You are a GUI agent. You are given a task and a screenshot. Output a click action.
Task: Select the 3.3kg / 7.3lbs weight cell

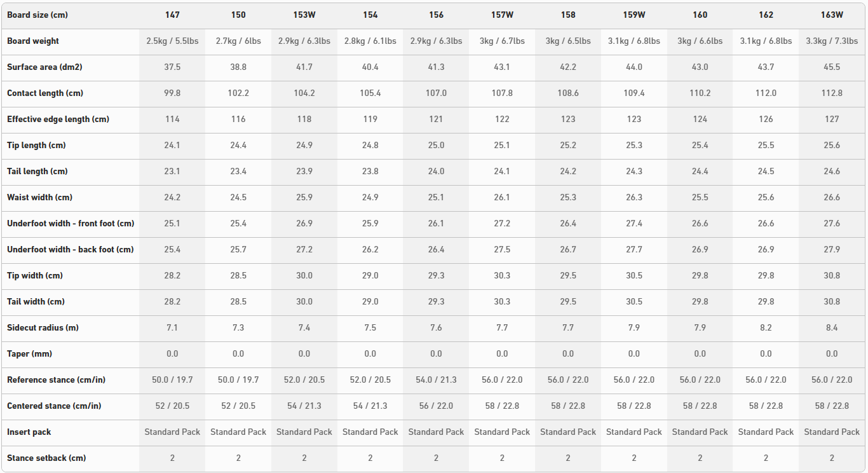tap(831, 41)
